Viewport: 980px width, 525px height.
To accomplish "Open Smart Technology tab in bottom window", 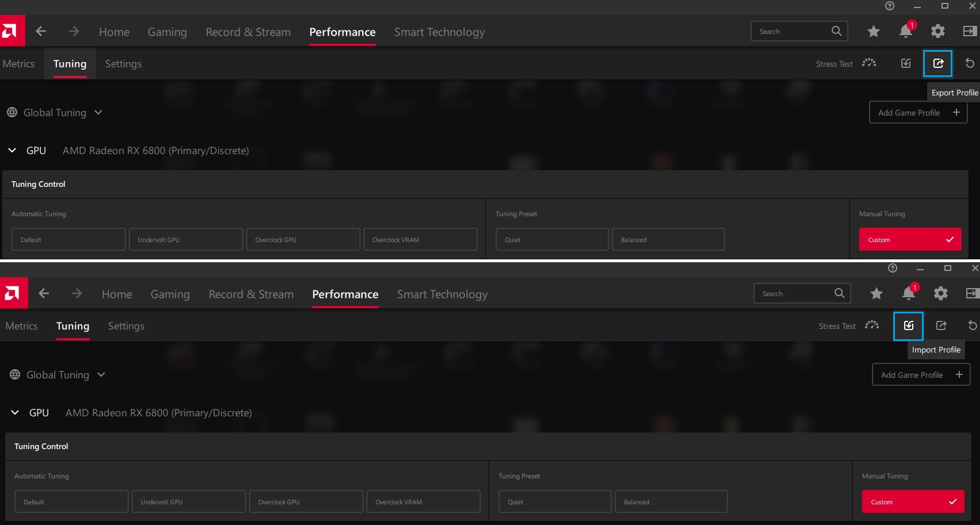I will click(442, 294).
